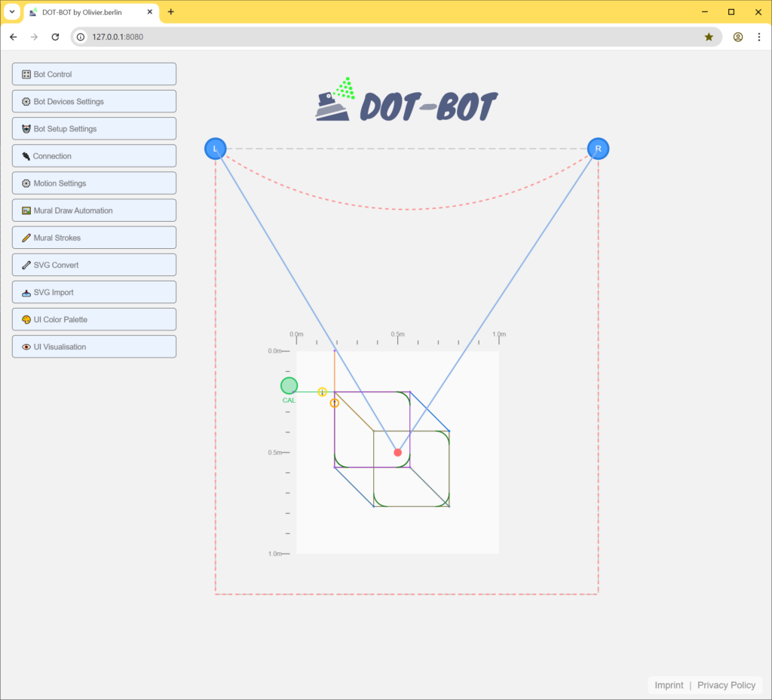Open the Imprint link
The height and width of the screenshot is (700, 772).
669,685
